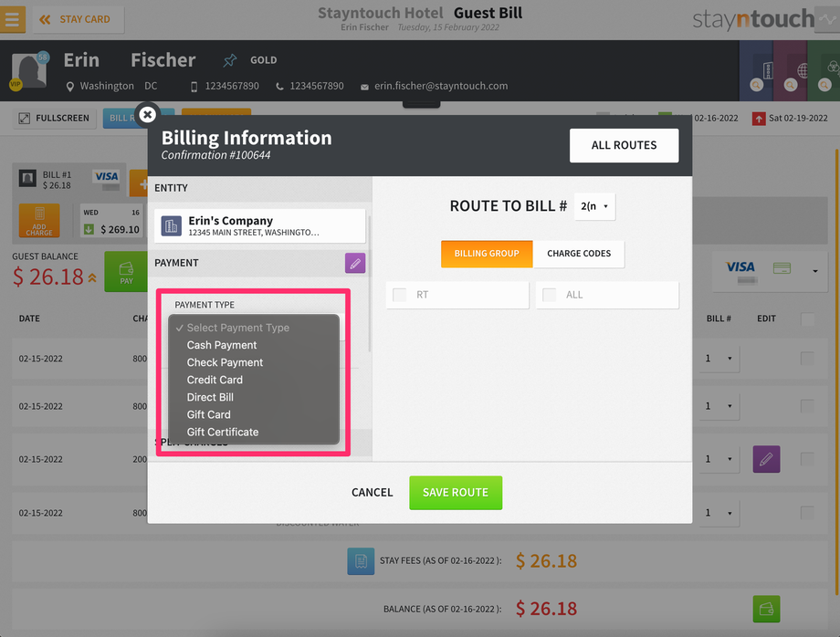Open Route to Bill number dropdown
The image size is (840, 637).
click(x=594, y=206)
